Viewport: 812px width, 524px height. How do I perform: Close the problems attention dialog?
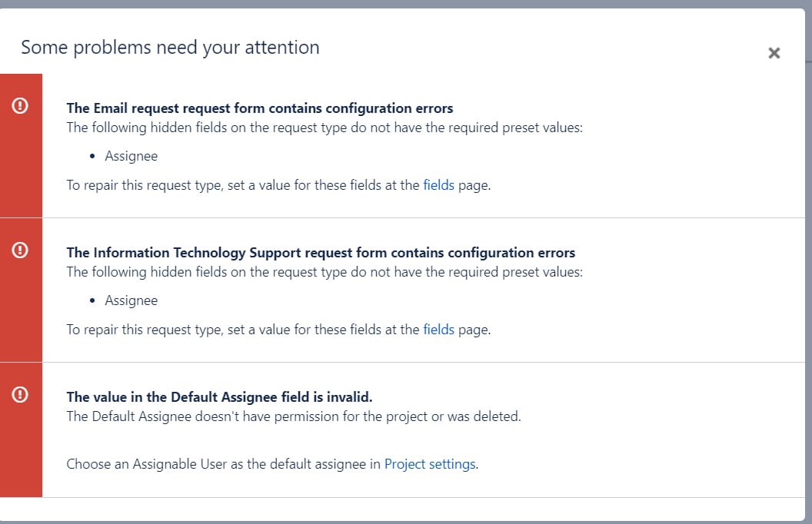[774, 53]
